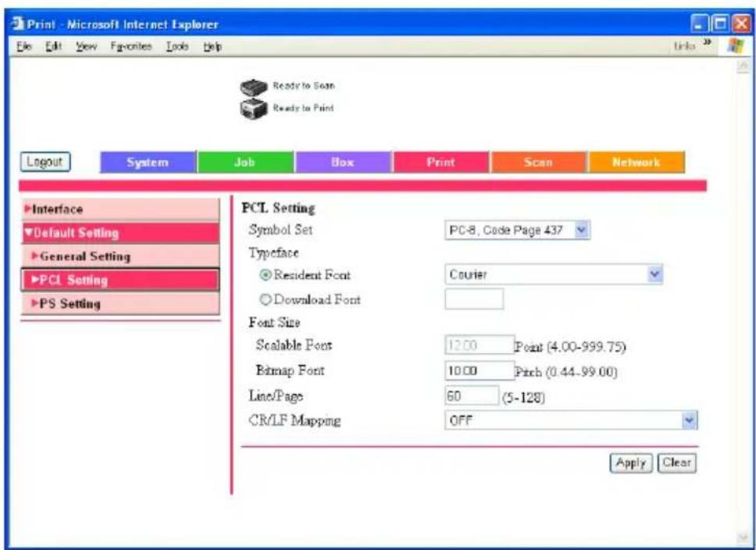The height and width of the screenshot is (550, 756).
Task: Click the scanner status icon
Action: tap(254, 87)
